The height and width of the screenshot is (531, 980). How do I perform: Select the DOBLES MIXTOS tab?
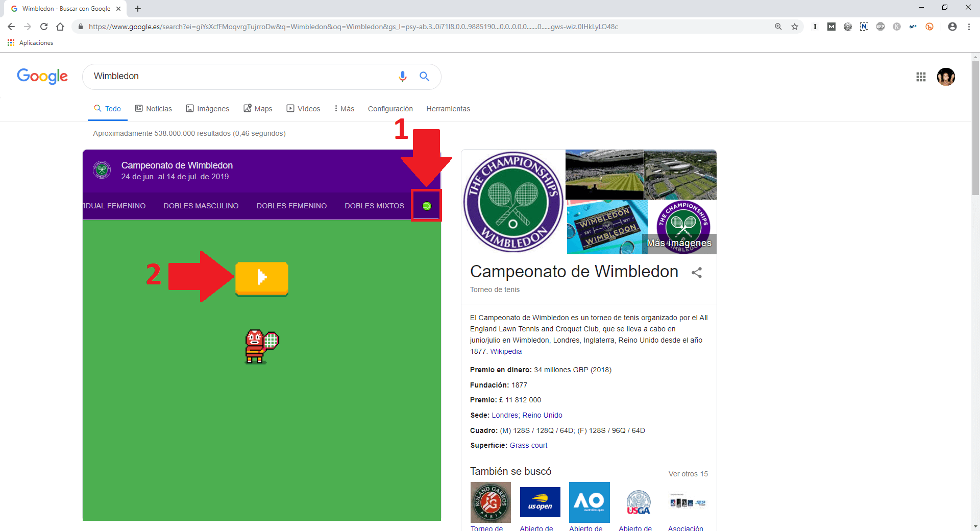click(374, 206)
